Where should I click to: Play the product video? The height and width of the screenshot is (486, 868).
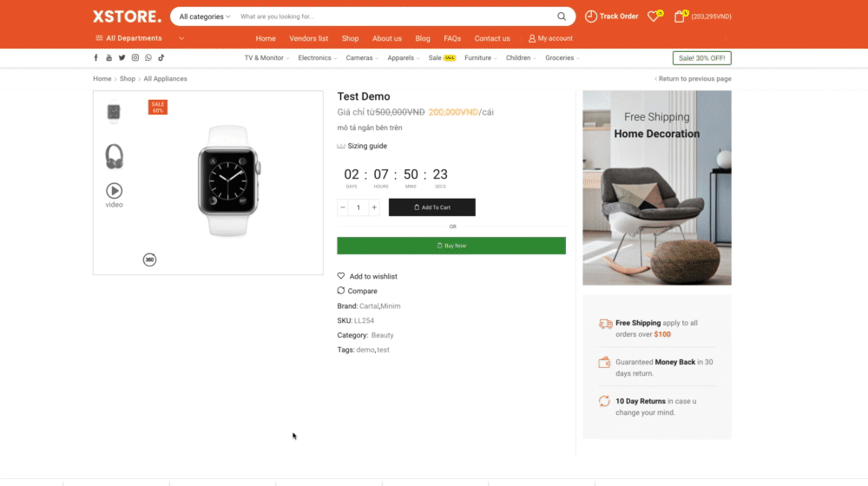click(114, 195)
